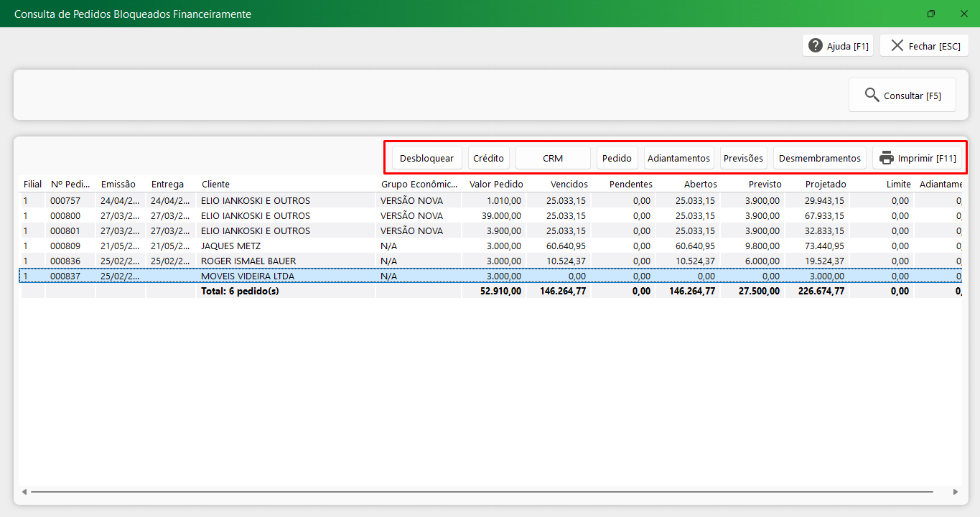Open the CRM button
The height and width of the screenshot is (517, 980).
[x=553, y=158]
